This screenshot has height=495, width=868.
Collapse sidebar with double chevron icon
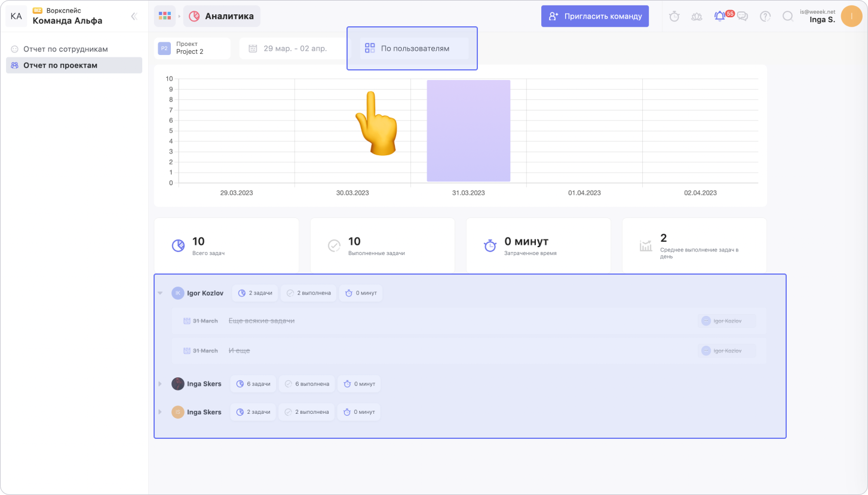pyautogui.click(x=134, y=17)
